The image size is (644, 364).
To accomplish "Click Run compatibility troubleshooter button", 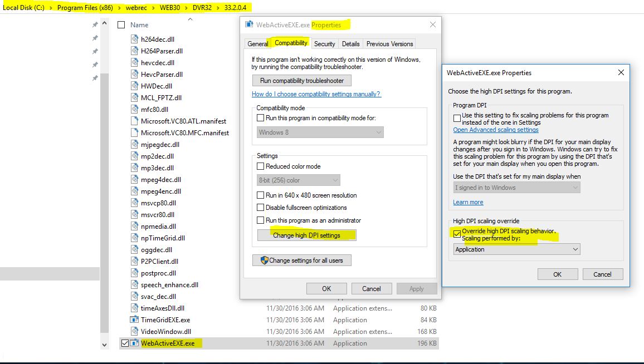I will tap(302, 81).
